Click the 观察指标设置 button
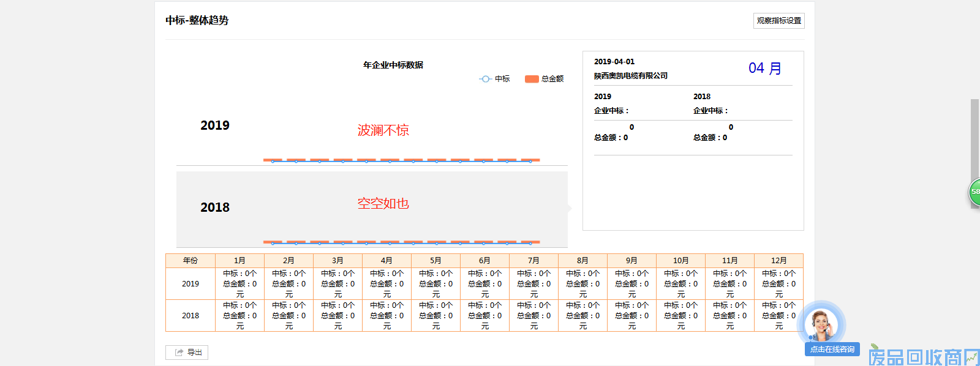The height and width of the screenshot is (366, 980). pos(778,21)
